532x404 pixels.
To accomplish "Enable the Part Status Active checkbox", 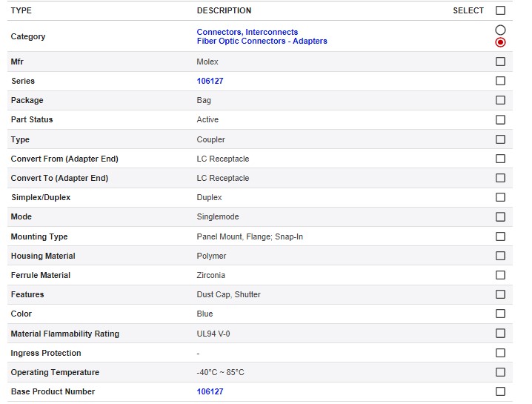I will point(500,119).
